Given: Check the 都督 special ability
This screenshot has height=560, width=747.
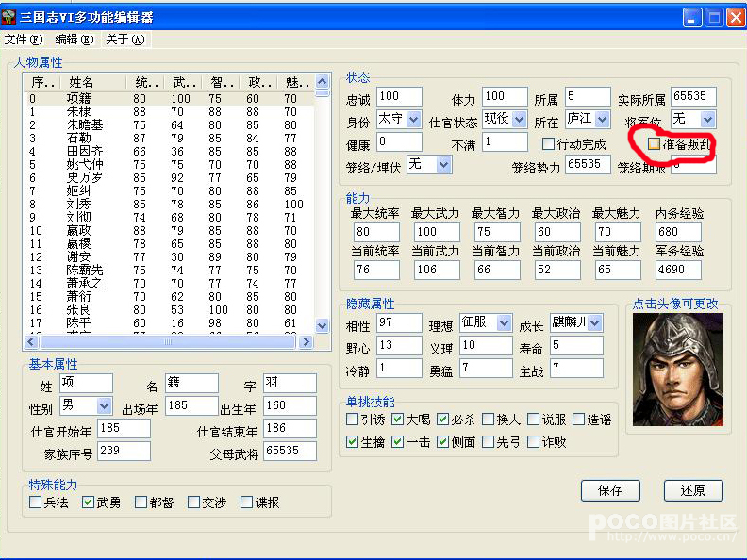Looking at the screenshot, I should [141, 502].
